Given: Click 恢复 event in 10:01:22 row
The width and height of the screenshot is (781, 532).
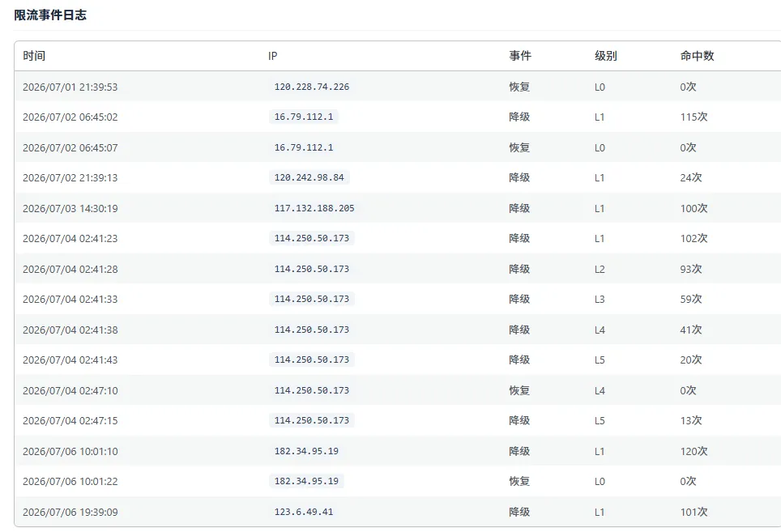Looking at the screenshot, I should 519,481.
